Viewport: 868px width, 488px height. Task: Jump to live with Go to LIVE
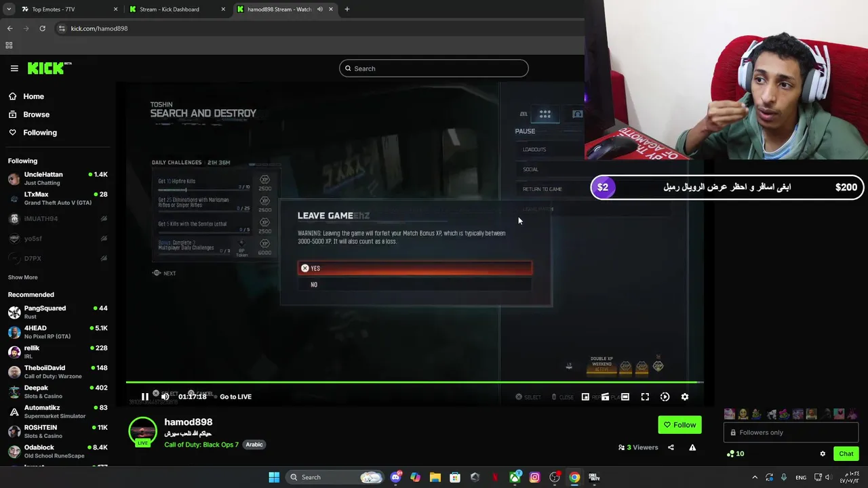pyautogui.click(x=235, y=396)
